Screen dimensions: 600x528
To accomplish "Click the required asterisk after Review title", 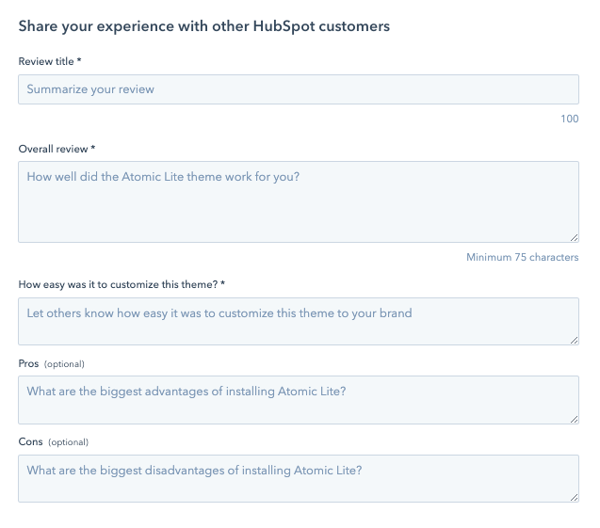I will coord(80,62).
